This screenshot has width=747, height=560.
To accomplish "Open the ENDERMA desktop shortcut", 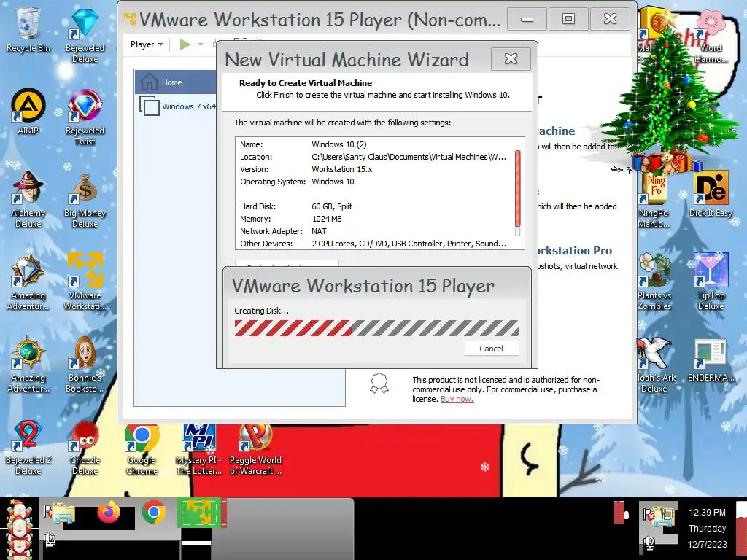I will point(711,360).
